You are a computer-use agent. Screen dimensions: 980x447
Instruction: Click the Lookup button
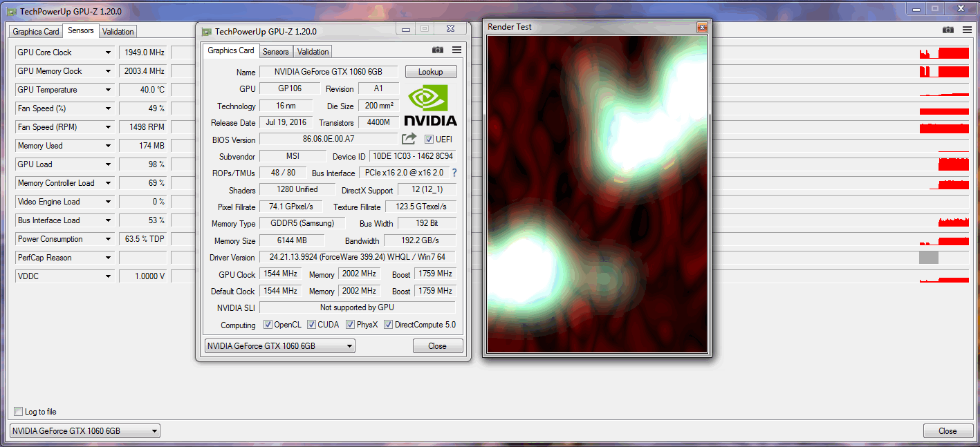pos(431,72)
